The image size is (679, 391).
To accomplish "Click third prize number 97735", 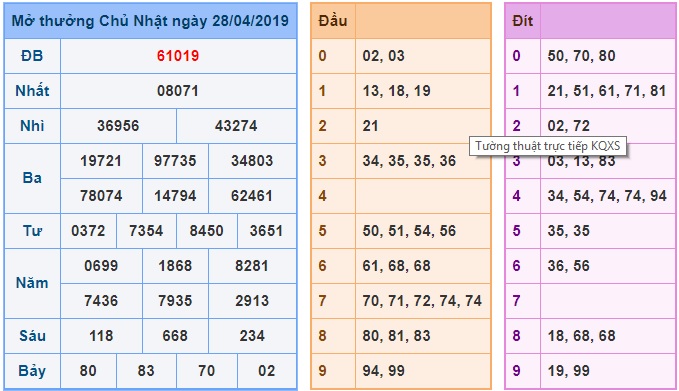I will [175, 161].
